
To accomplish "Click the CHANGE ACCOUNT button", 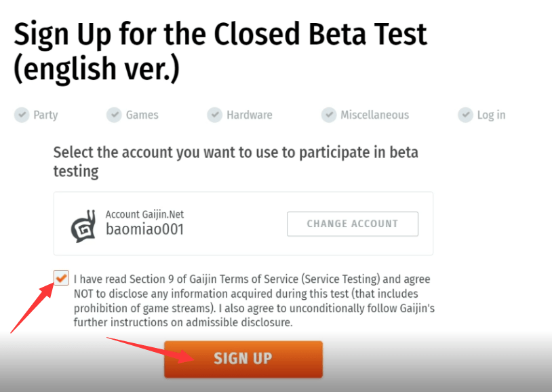I will pos(353,224).
